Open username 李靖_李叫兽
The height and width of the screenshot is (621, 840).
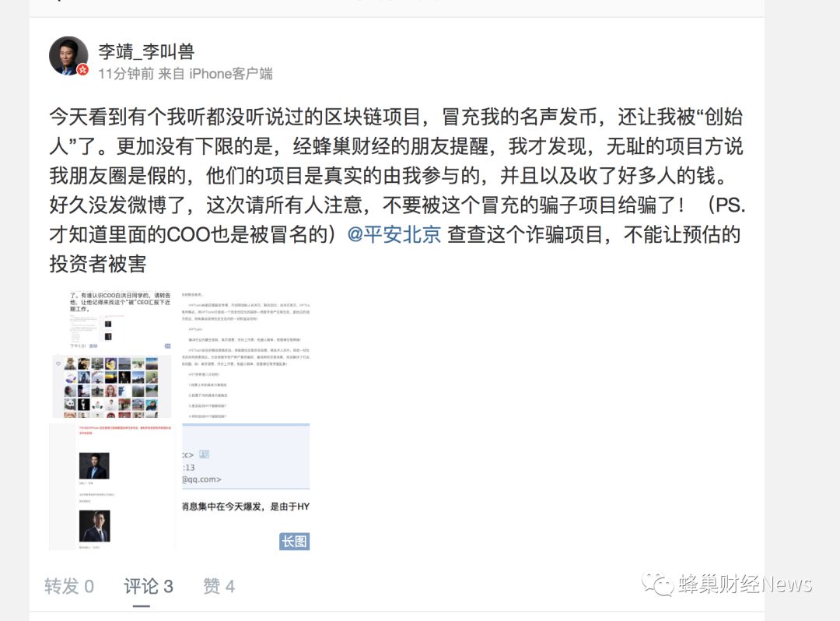(x=146, y=51)
